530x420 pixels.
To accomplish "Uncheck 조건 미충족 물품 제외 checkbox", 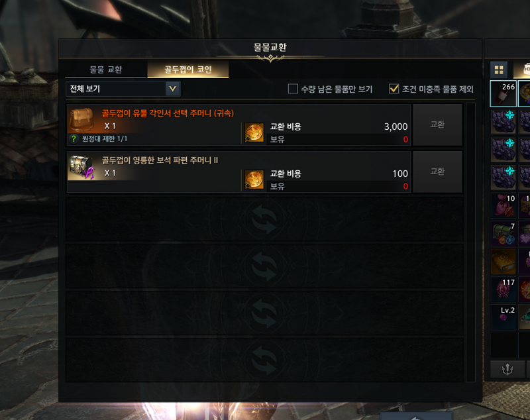I will 394,89.
